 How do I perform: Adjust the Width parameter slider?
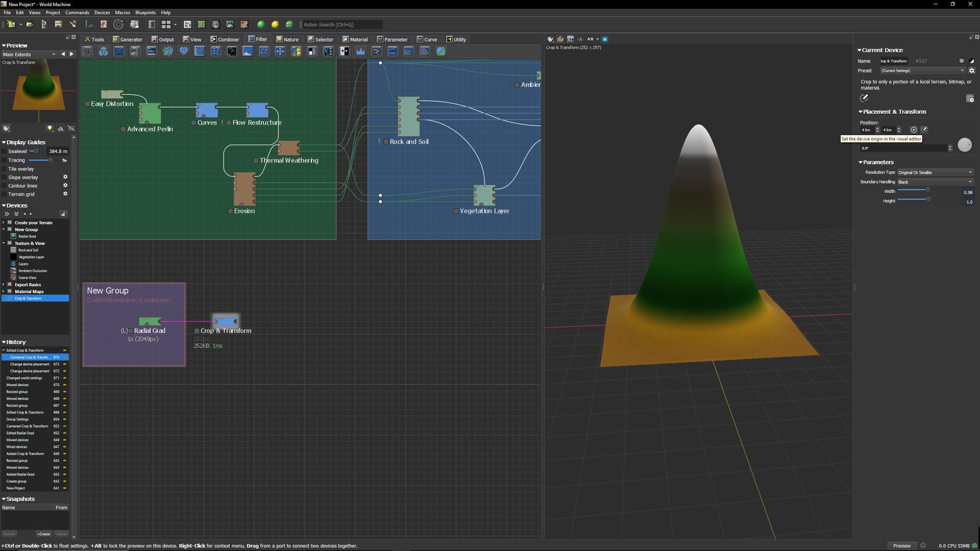(x=927, y=190)
